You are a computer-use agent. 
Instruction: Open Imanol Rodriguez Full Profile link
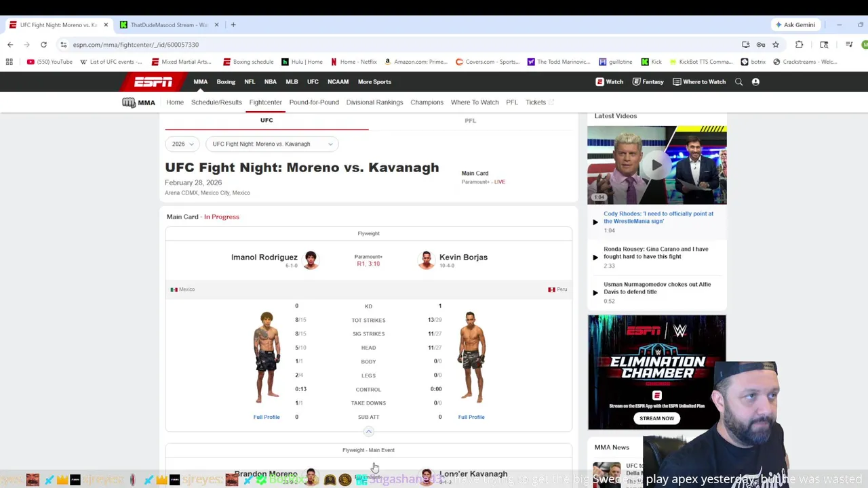pos(267,418)
